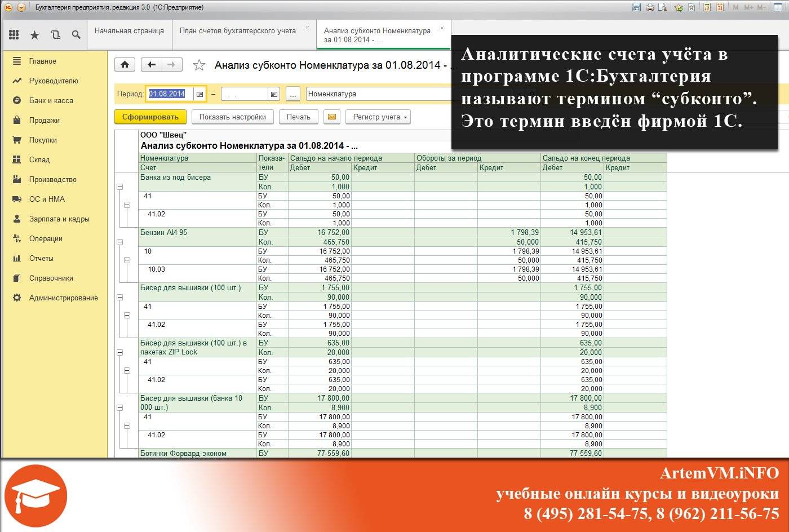Open Банк и касса section

click(x=51, y=100)
